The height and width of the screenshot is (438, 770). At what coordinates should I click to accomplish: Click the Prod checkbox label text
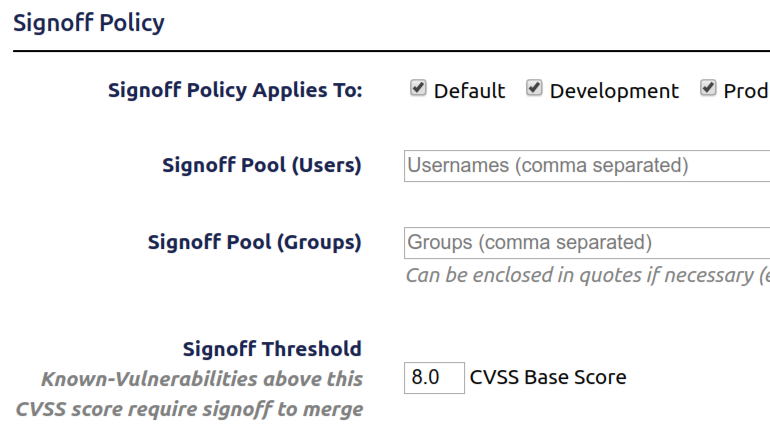pyautogui.click(x=745, y=91)
